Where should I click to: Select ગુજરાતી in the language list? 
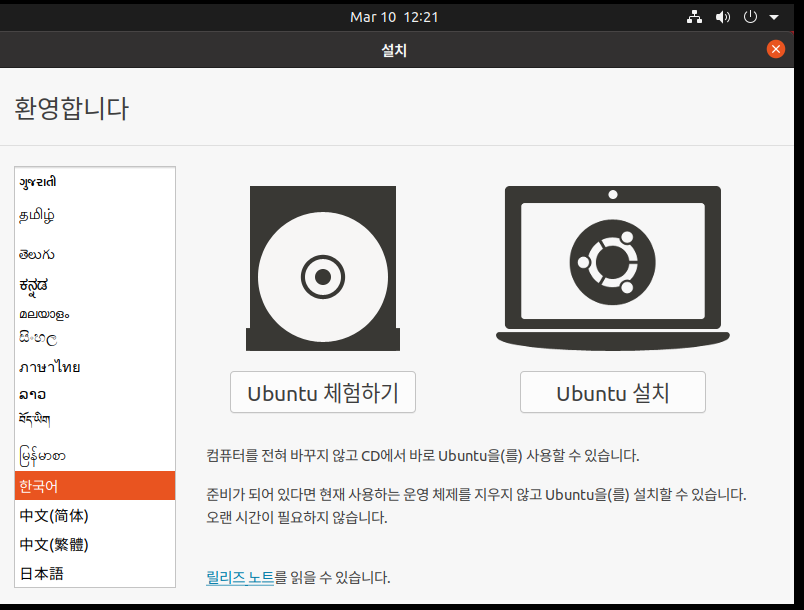pyautogui.click(x=95, y=182)
